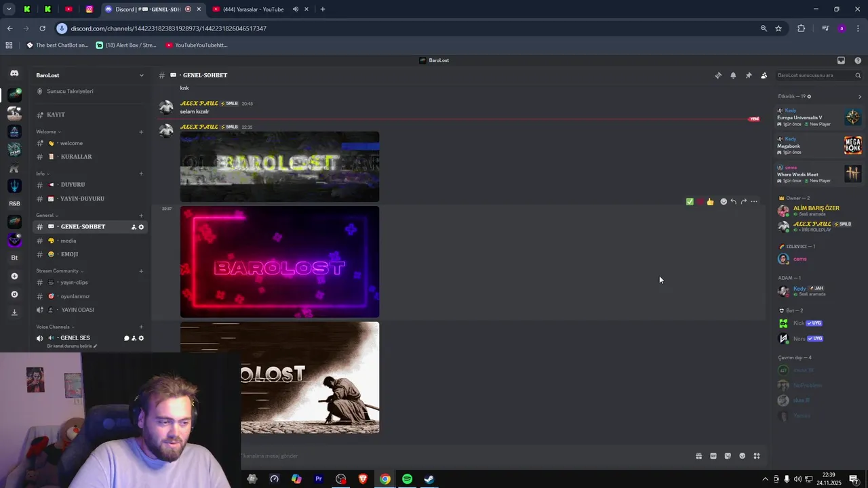The image size is (868, 488).
Task: Create invite for GENEL-SOHBET channel
Action: [134, 227]
